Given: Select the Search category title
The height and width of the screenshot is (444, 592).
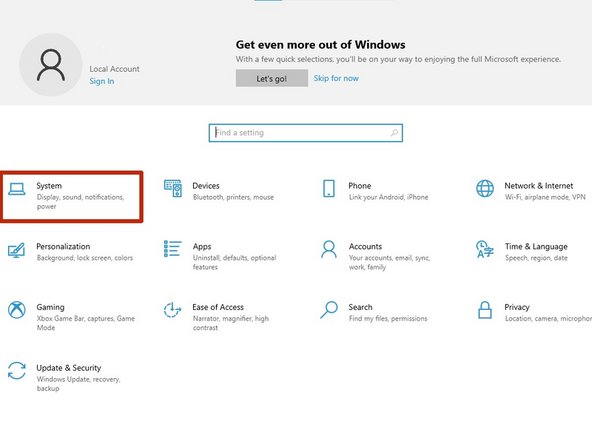Looking at the screenshot, I should [360, 307].
